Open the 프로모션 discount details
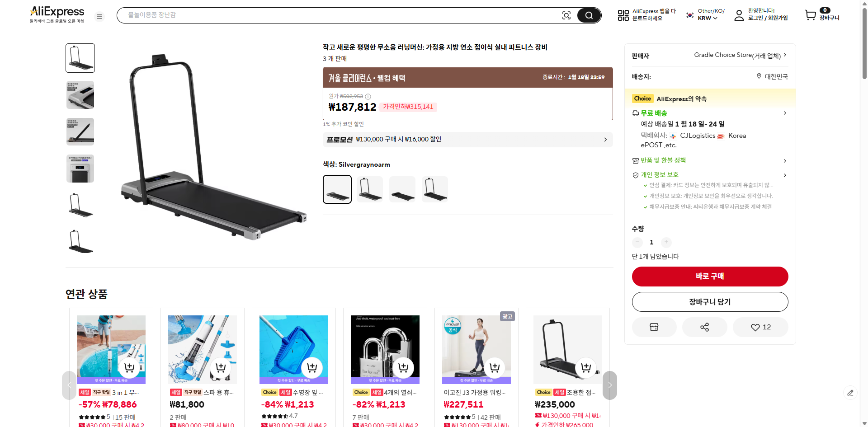 [468, 139]
